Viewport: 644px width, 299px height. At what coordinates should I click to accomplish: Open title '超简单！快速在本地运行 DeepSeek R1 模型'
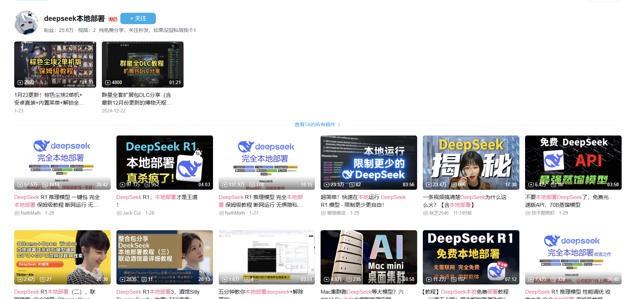pos(363,201)
